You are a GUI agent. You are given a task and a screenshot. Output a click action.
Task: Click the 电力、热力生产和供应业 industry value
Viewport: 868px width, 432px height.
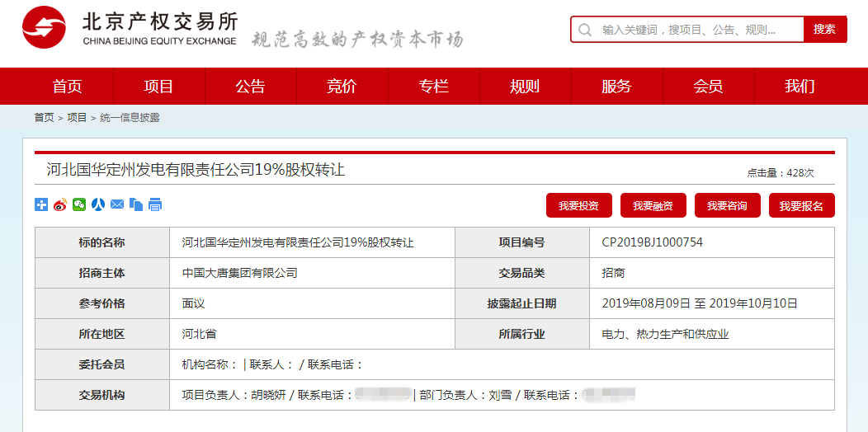[x=665, y=334]
